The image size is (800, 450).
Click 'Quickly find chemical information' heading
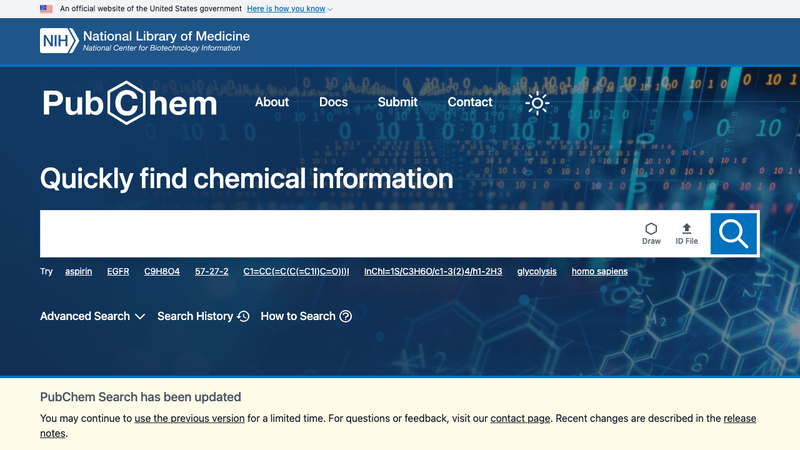pyautogui.click(x=246, y=179)
